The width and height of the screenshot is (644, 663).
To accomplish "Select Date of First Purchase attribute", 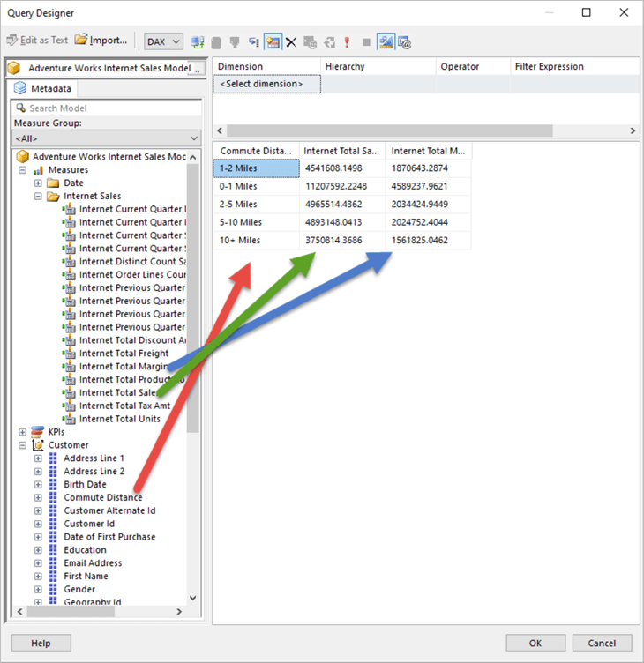I will tap(109, 537).
